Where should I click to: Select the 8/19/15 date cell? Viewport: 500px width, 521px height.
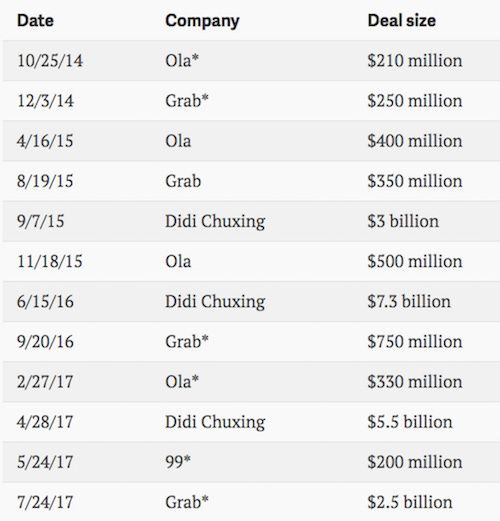coord(45,181)
